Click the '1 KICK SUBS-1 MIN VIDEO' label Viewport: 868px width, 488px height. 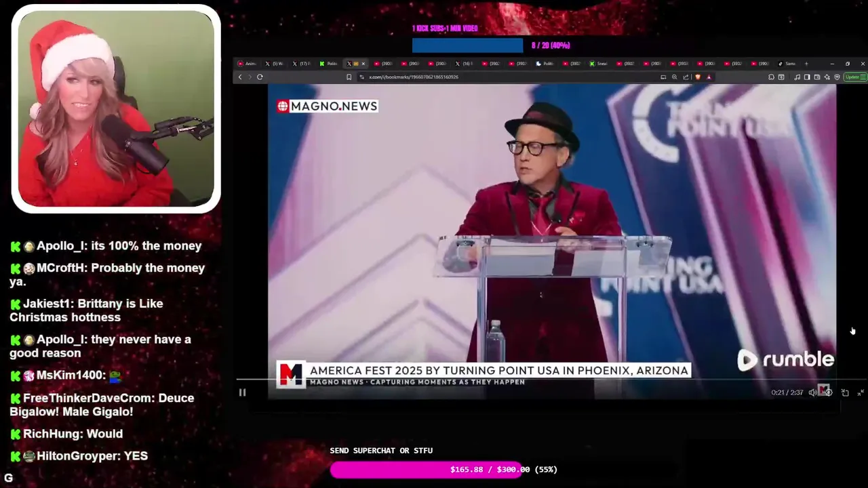[x=445, y=28]
